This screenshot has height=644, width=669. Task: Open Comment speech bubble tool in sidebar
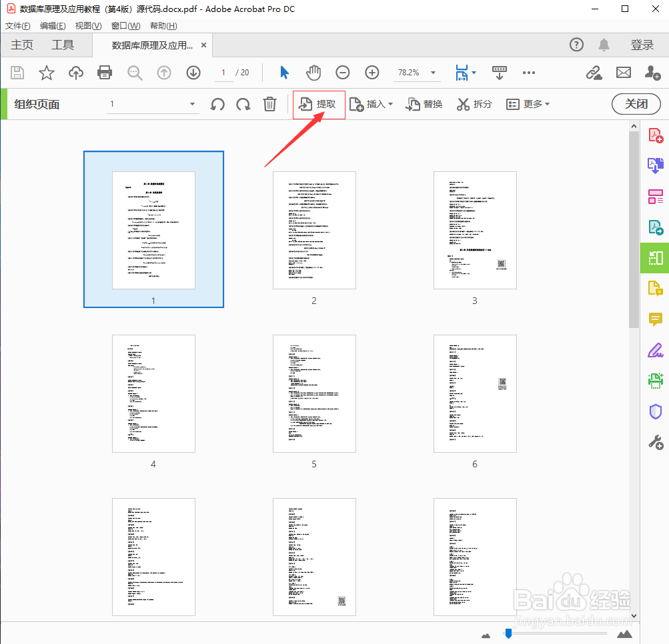[656, 319]
